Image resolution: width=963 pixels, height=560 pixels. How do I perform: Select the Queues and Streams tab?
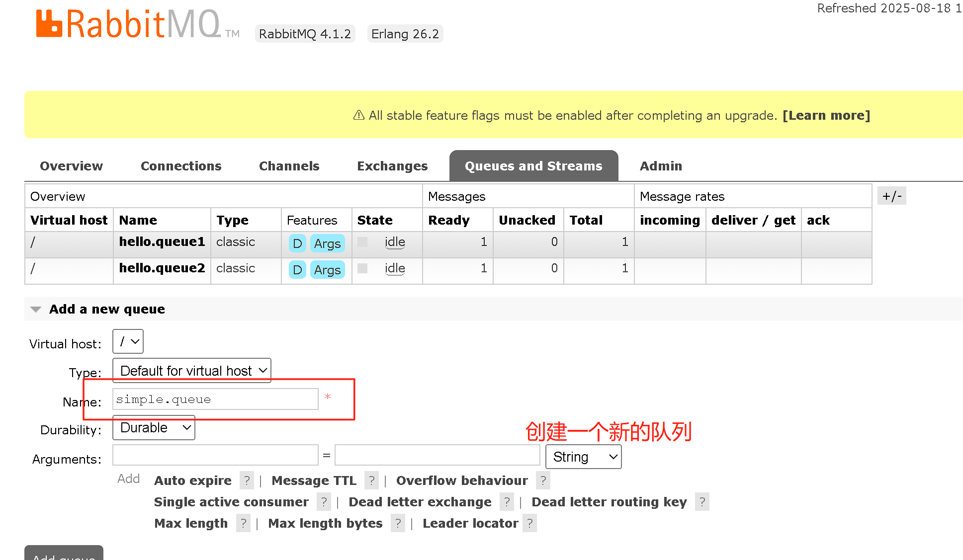click(x=533, y=166)
